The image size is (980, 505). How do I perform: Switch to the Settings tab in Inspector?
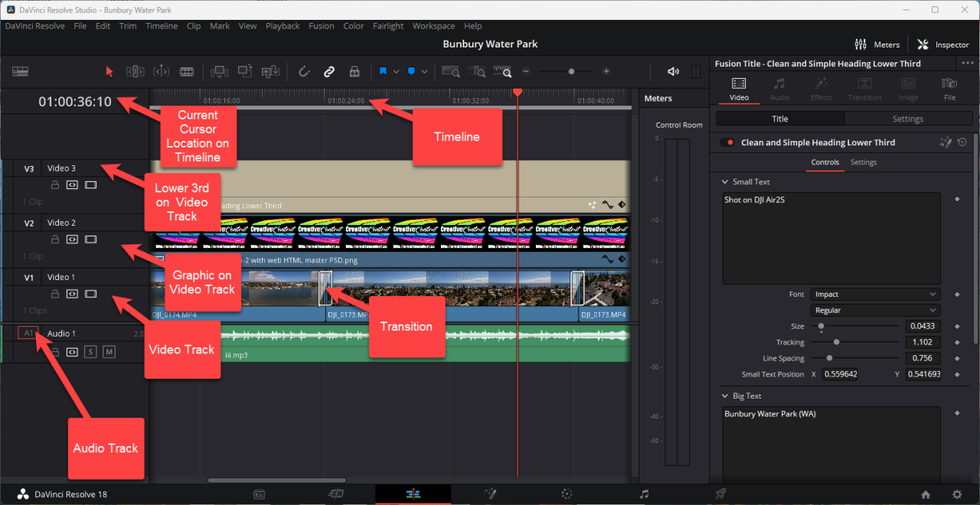pyautogui.click(x=908, y=119)
